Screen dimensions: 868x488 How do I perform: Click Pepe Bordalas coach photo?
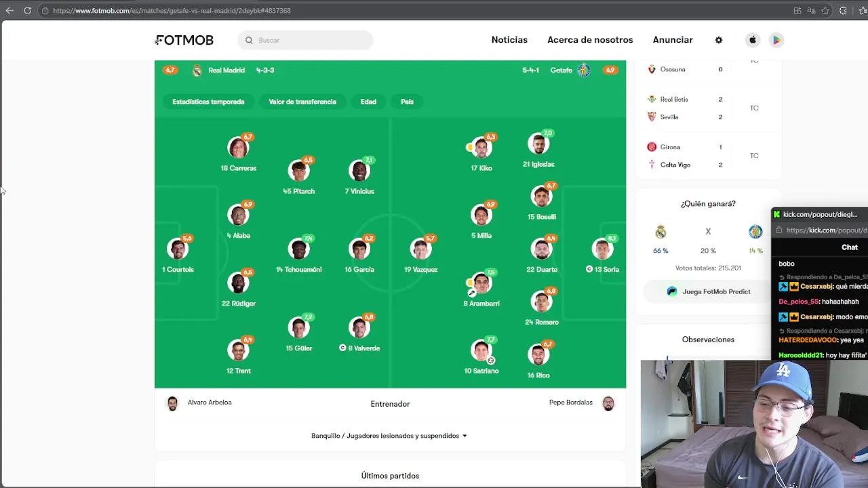(608, 403)
